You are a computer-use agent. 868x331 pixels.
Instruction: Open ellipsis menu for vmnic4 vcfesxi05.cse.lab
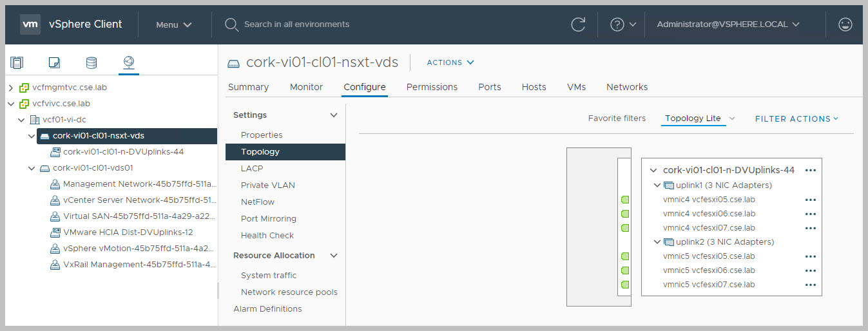[x=811, y=200]
